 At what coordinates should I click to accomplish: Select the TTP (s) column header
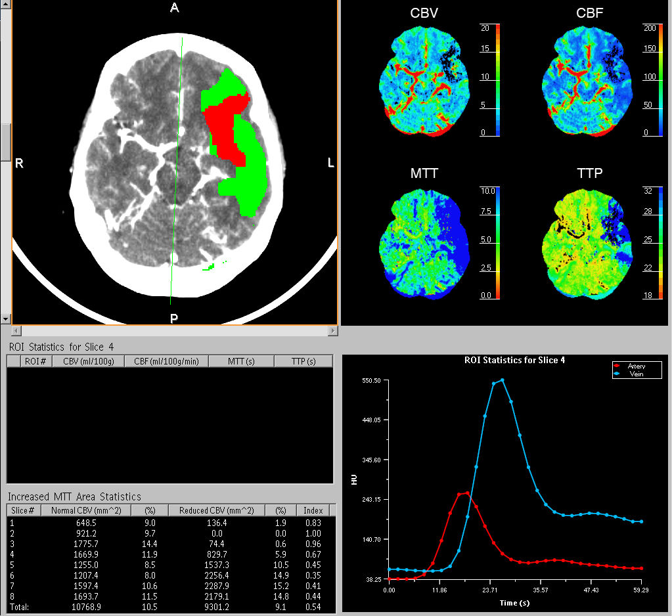303,361
